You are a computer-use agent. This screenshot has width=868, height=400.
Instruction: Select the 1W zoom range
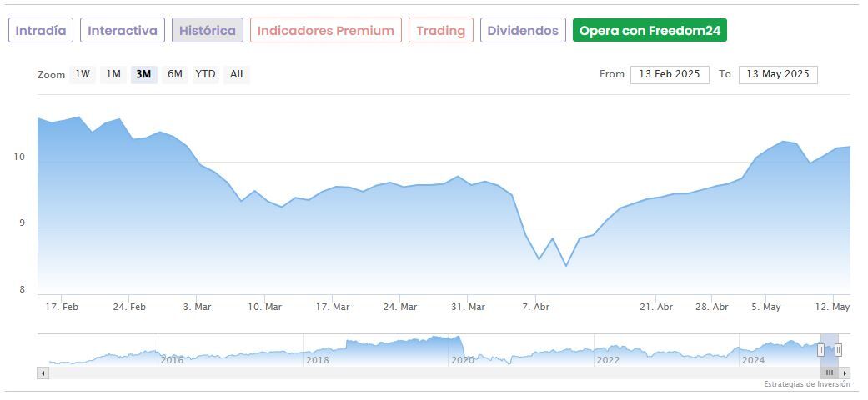[83, 74]
